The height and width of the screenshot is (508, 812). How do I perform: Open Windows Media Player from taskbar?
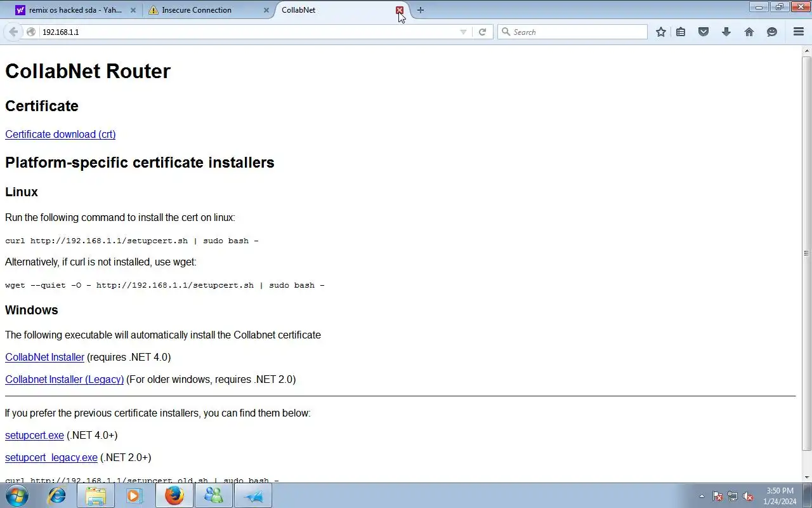pos(134,495)
